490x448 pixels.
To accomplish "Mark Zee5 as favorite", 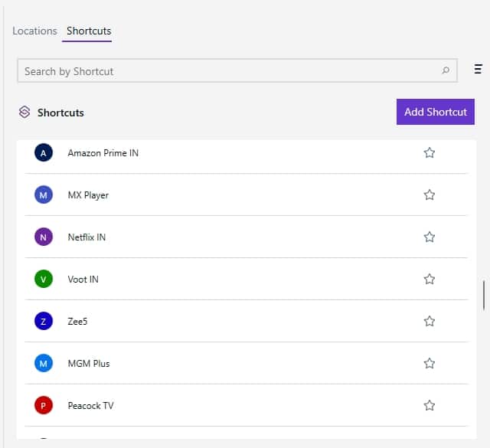I will 429,322.
